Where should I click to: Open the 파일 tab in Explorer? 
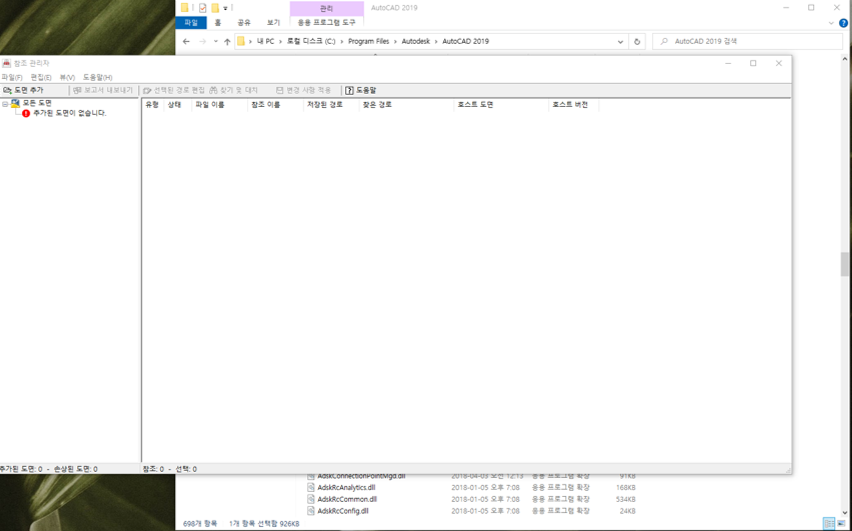pyautogui.click(x=191, y=23)
